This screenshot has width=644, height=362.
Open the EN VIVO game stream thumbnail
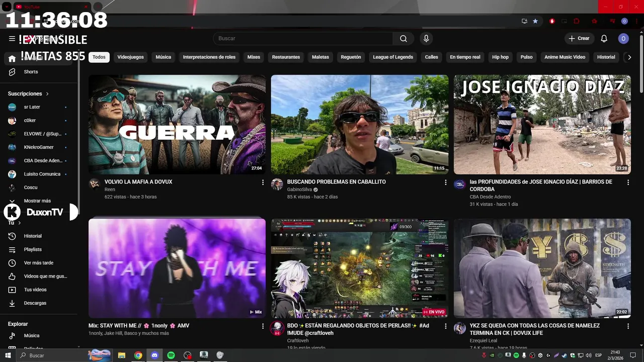(359, 268)
